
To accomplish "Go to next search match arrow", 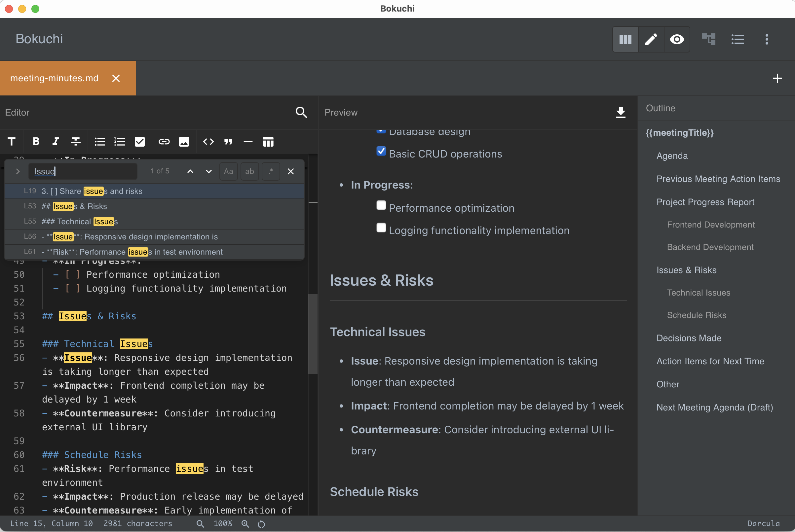I will pos(208,171).
